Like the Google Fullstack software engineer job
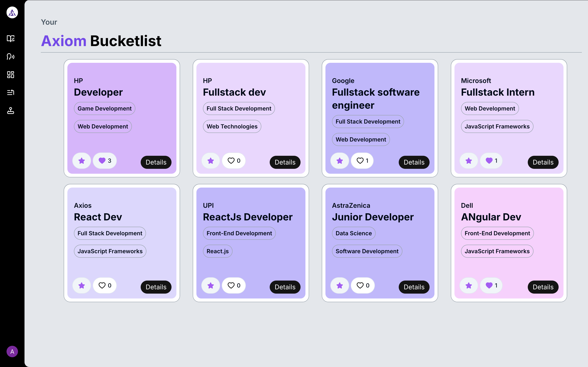Screen dimensions: 588x367 click(x=362, y=161)
